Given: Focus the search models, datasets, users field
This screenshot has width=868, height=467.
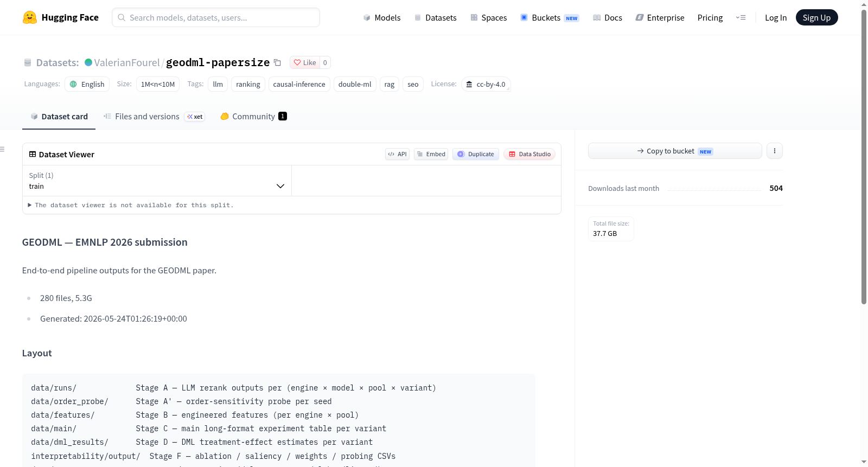Looking at the screenshot, I should pos(216,17).
